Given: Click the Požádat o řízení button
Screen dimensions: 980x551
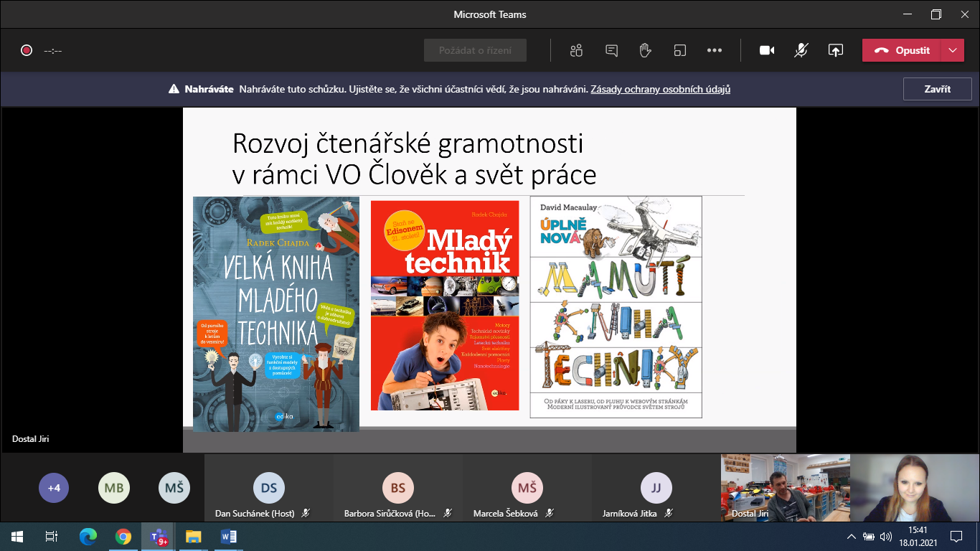Looking at the screenshot, I should pos(474,50).
